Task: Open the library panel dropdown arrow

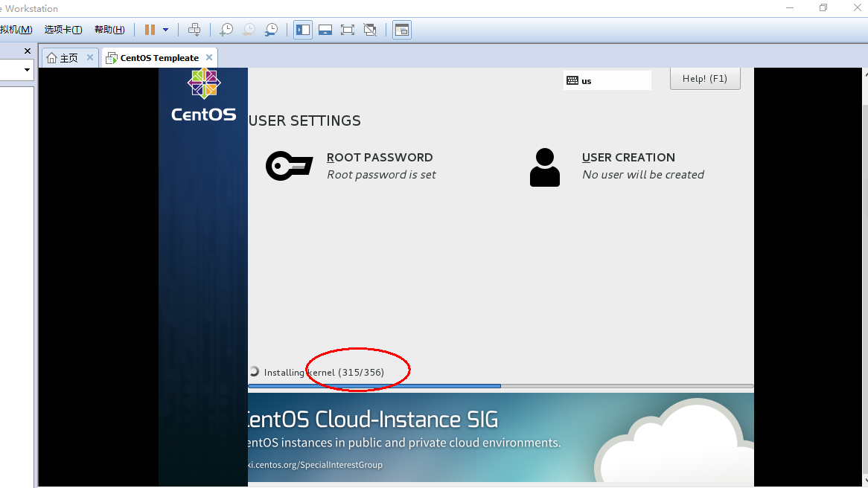Action: coord(27,70)
